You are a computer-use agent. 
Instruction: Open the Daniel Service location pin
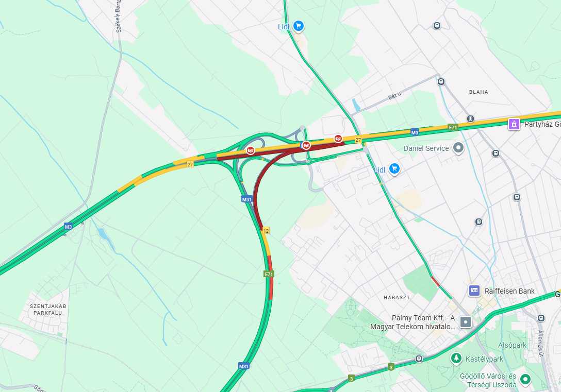point(458,147)
